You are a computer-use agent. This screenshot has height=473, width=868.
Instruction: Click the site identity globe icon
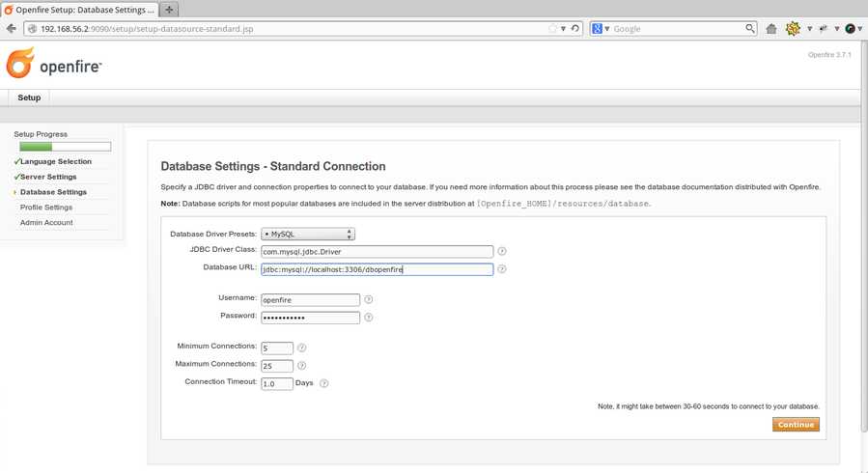(x=32, y=29)
